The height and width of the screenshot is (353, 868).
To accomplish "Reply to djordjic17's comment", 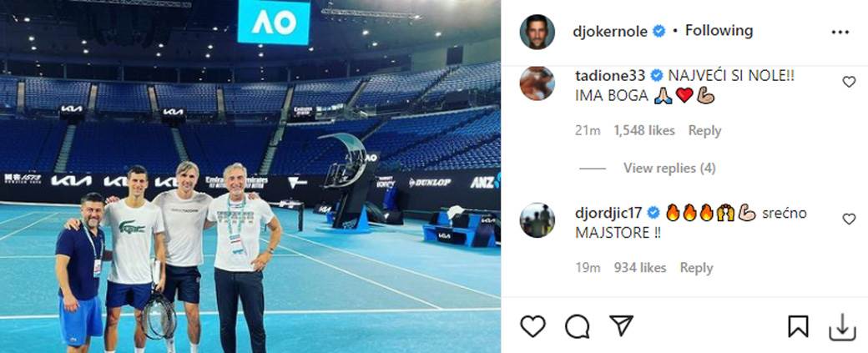I will [696, 268].
